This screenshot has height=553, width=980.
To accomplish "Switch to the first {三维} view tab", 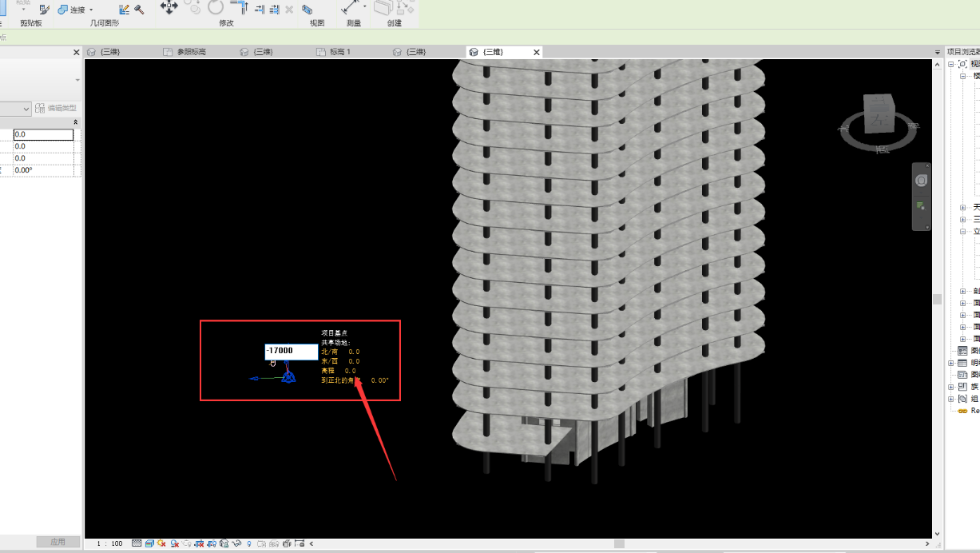I will pyautogui.click(x=111, y=52).
